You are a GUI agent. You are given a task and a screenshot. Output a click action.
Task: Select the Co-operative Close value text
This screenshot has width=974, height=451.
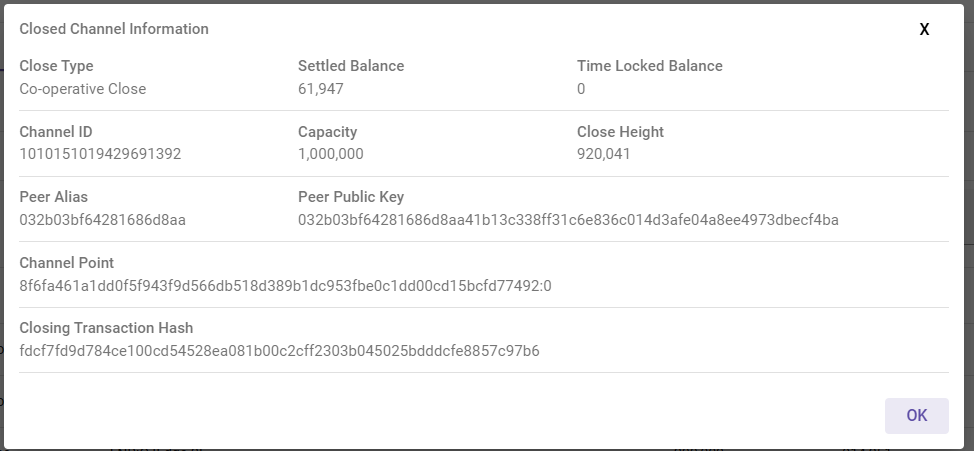pyautogui.click(x=83, y=89)
